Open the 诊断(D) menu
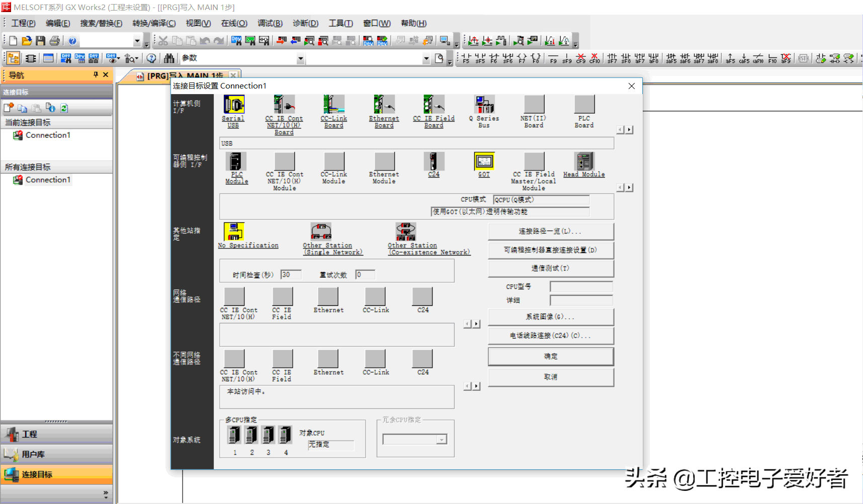The height and width of the screenshot is (504, 863). (x=305, y=23)
